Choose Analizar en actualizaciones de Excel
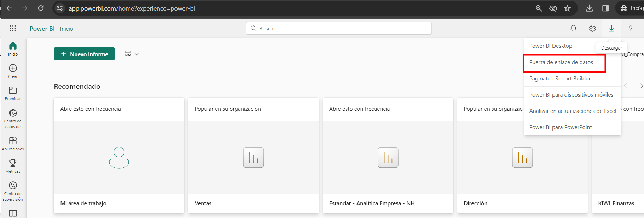 [x=573, y=111]
